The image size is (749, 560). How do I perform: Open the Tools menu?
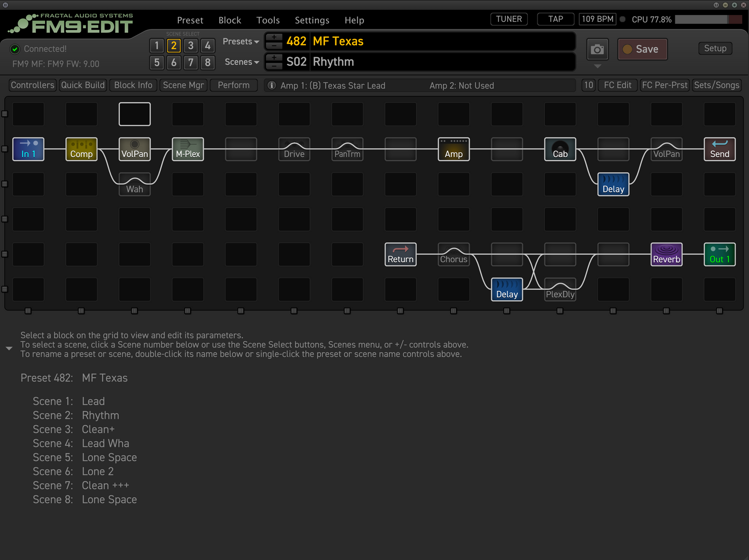(x=268, y=20)
